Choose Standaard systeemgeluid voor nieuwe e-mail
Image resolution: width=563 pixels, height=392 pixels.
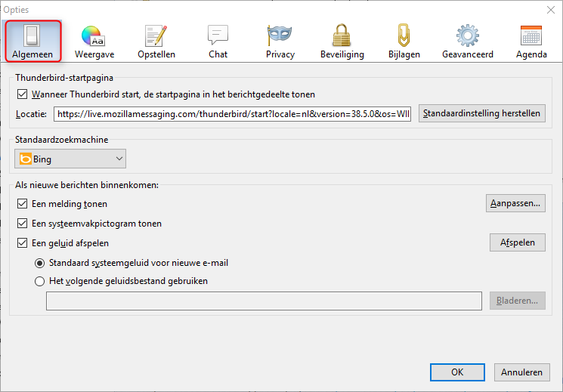click(39, 263)
